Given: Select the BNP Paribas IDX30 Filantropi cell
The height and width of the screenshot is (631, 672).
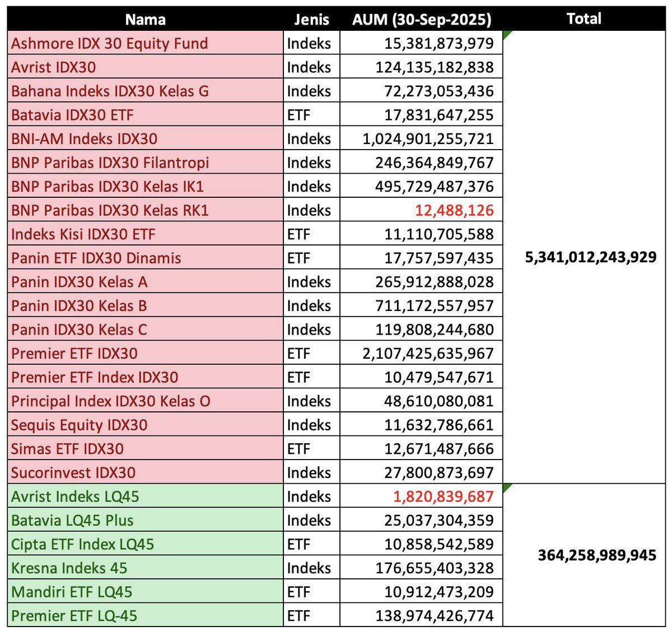Looking at the screenshot, I should point(146,163).
